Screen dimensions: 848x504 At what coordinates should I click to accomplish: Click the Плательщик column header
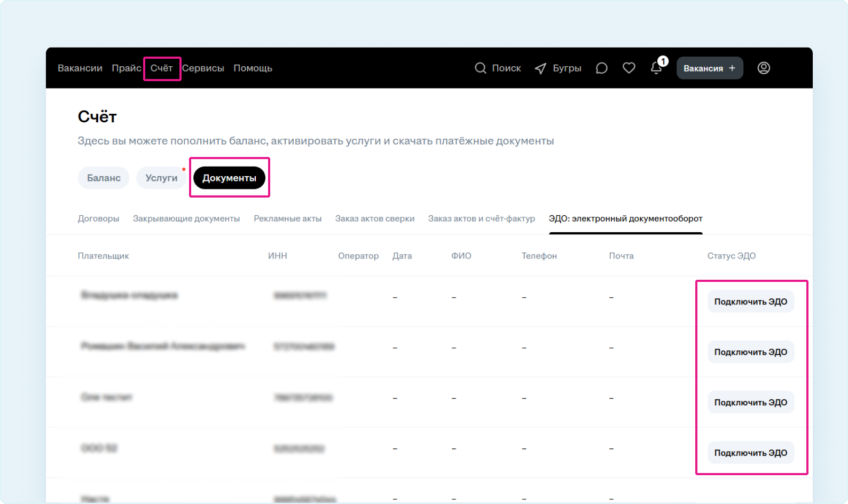(104, 256)
